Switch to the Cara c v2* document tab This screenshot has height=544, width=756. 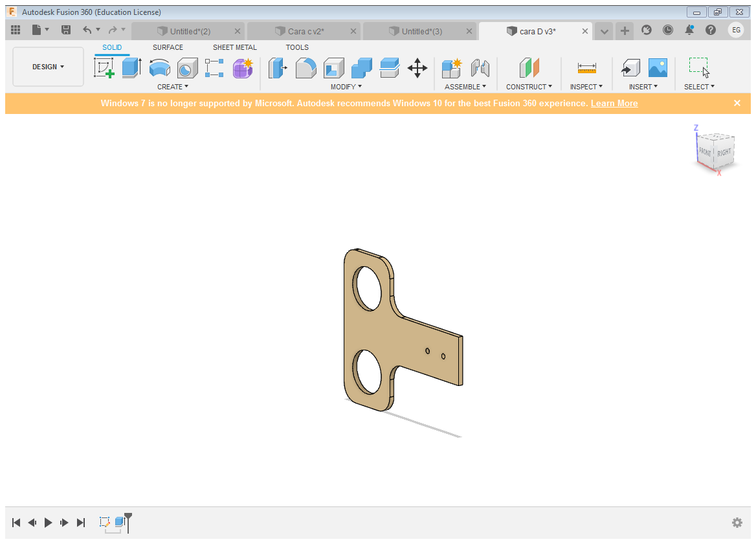[x=304, y=31]
